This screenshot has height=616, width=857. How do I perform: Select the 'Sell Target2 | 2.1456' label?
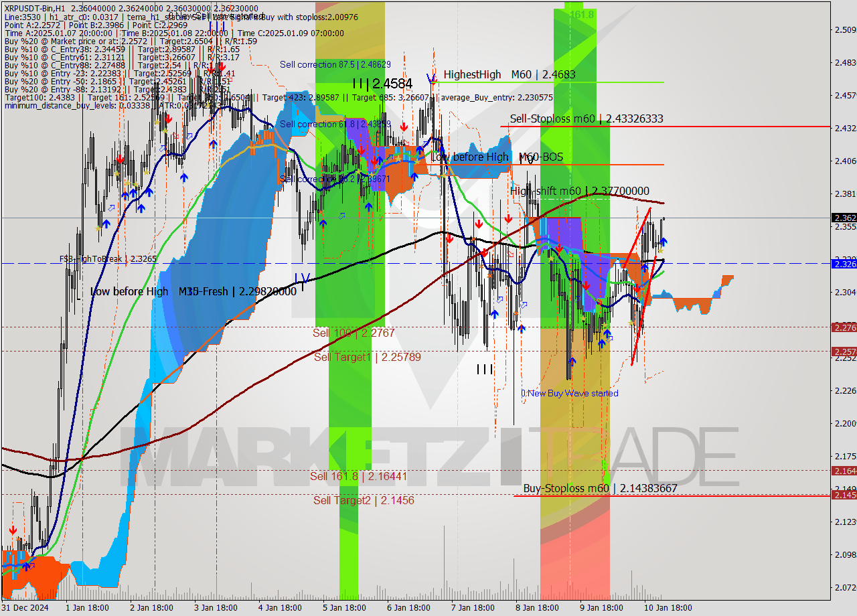(x=364, y=500)
